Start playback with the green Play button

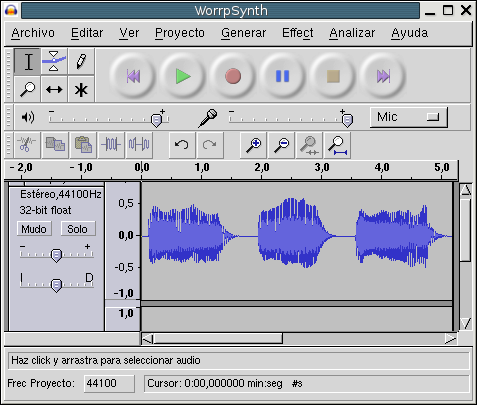(183, 76)
